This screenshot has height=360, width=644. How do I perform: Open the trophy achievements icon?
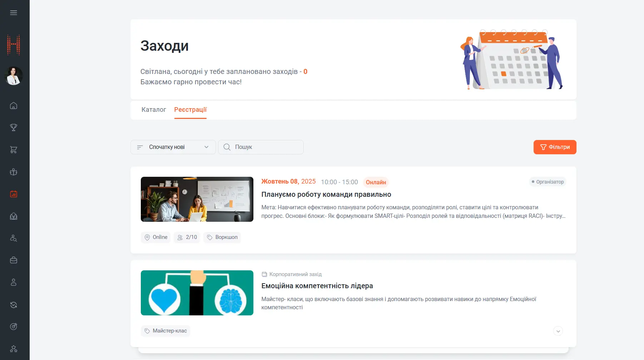[14, 127]
